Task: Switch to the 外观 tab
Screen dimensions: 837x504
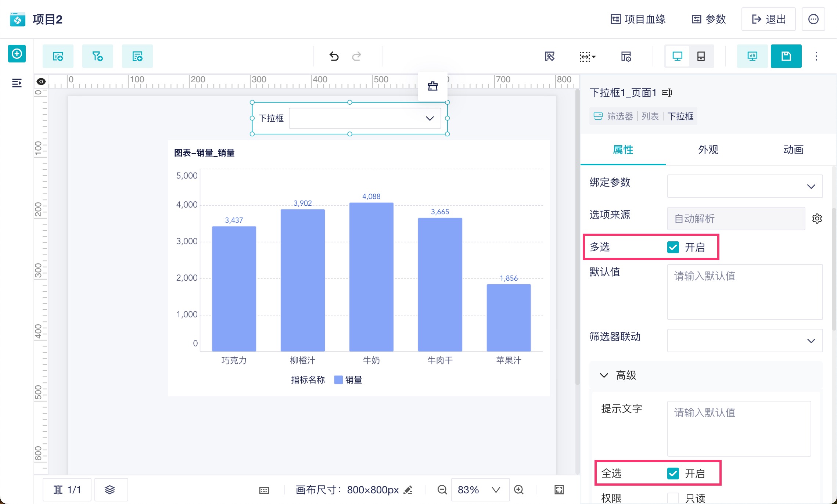Action: coord(708,150)
